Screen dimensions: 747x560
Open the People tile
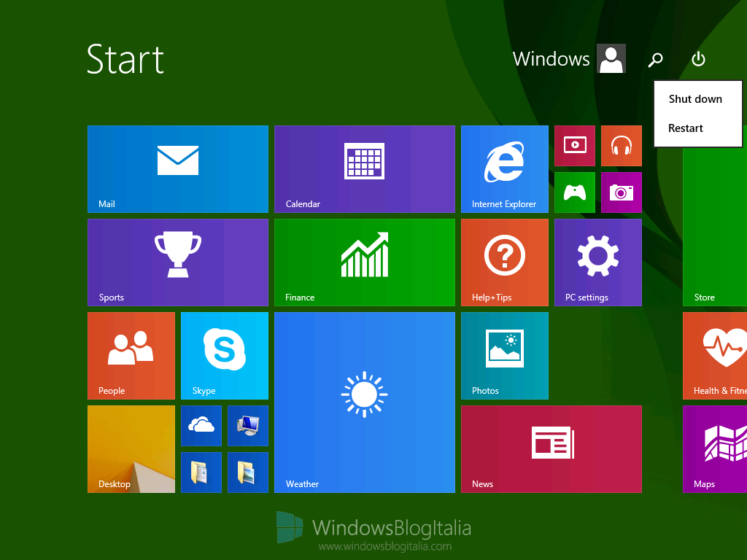(x=131, y=356)
